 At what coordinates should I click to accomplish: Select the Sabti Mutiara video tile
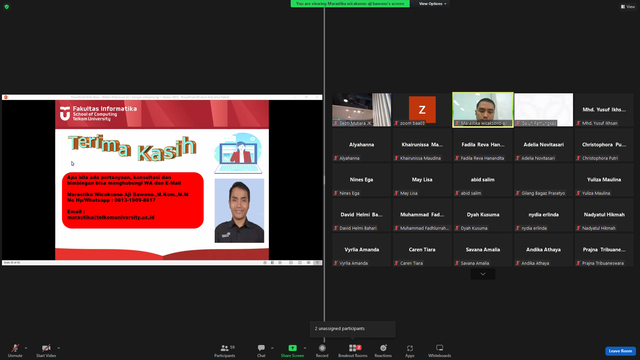362,110
